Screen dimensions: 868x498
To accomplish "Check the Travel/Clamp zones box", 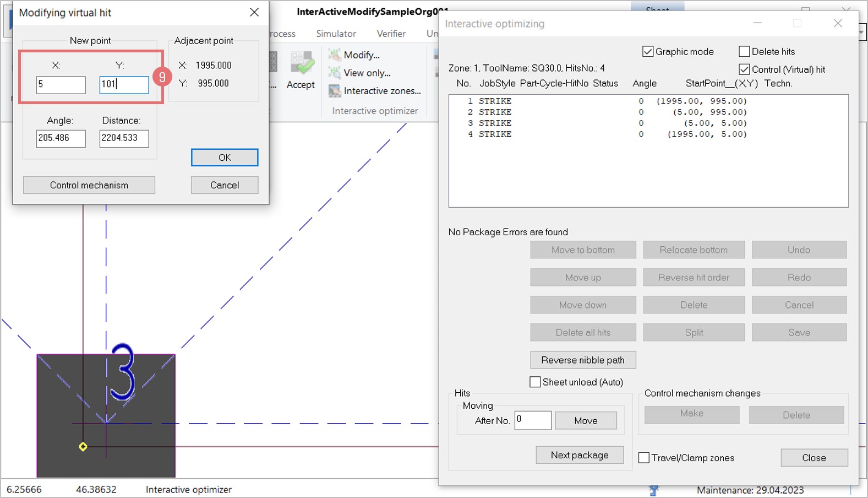I will click(643, 458).
